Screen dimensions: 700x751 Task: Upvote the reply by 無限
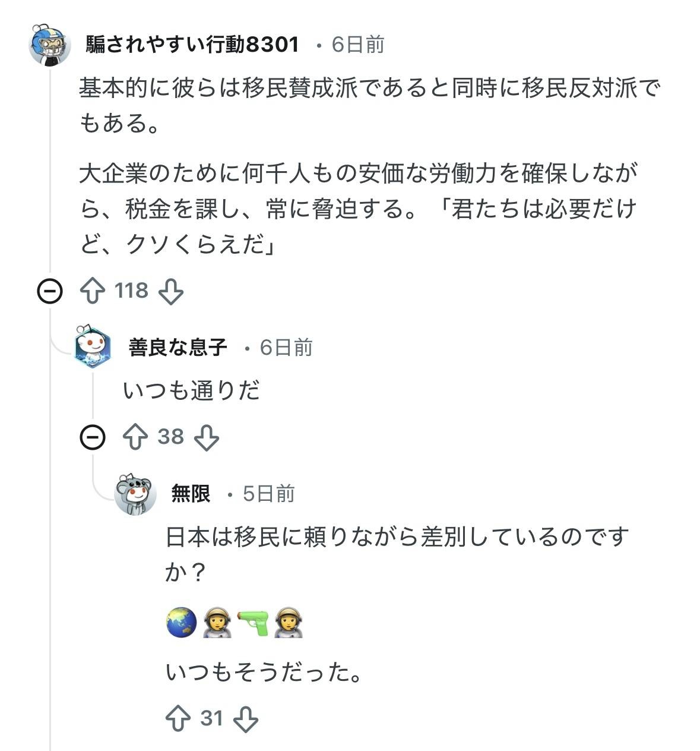point(178,719)
